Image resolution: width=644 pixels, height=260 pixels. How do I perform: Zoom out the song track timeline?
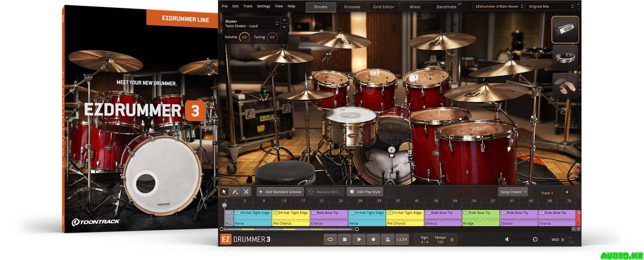(x=573, y=229)
